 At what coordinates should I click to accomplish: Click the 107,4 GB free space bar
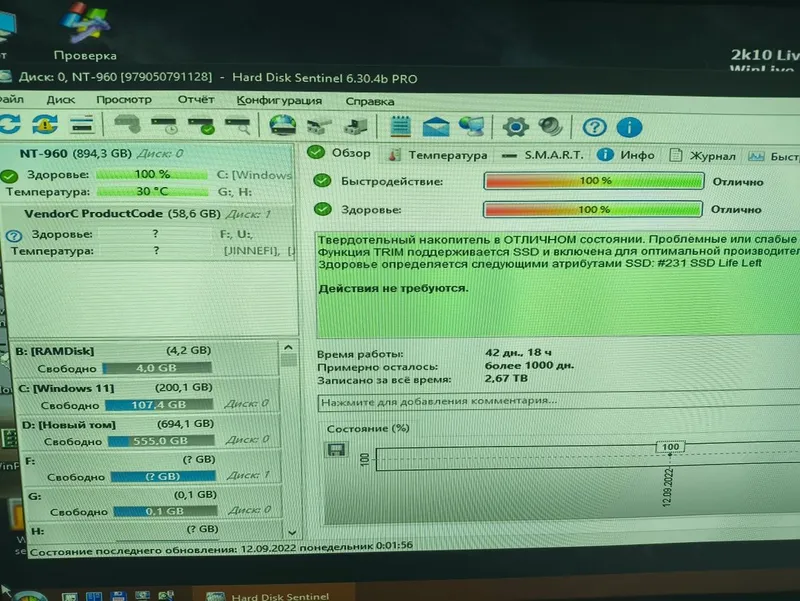pyautogui.click(x=159, y=405)
